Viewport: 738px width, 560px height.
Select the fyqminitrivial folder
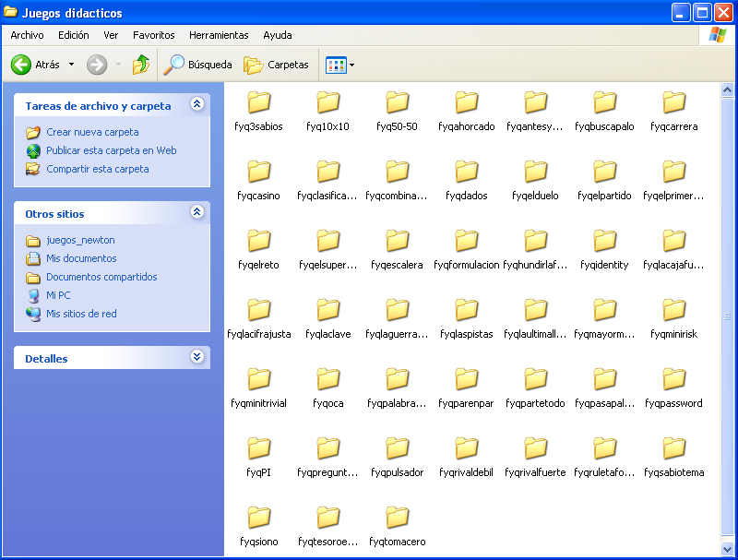coord(259,379)
